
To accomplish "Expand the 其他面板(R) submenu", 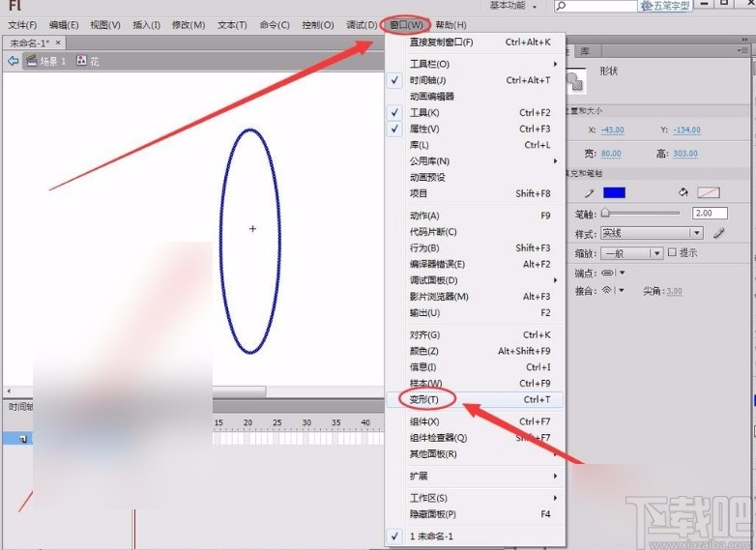I will click(475, 454).
